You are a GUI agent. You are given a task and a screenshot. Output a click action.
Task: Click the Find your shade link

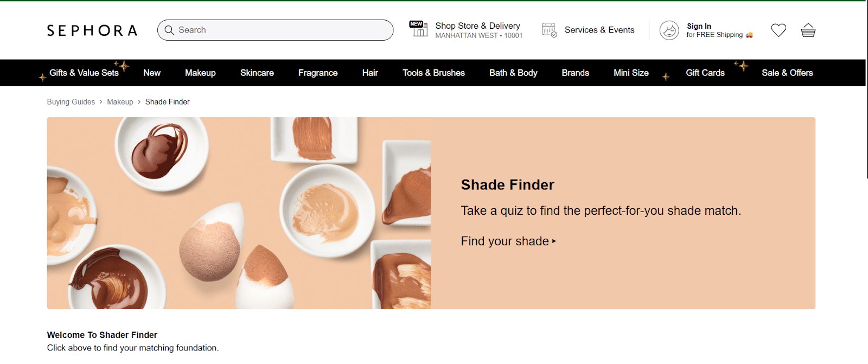coord(505,241)
